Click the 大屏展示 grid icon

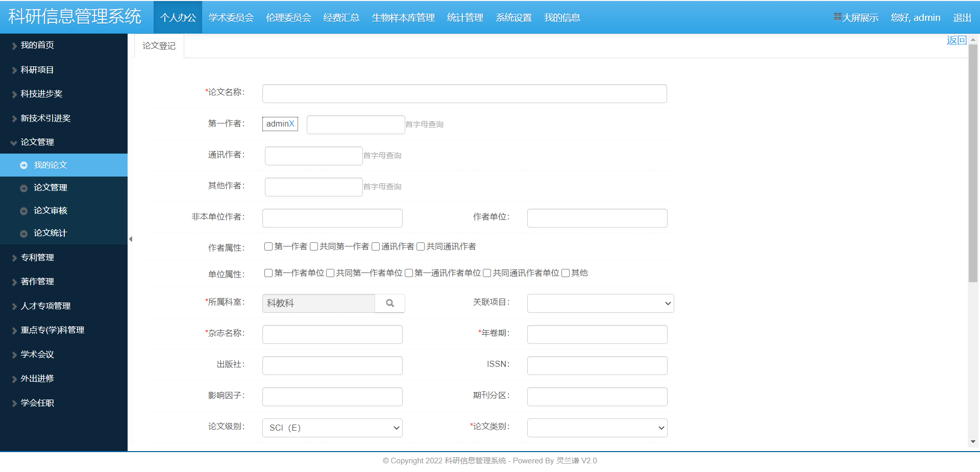point(838,17)
